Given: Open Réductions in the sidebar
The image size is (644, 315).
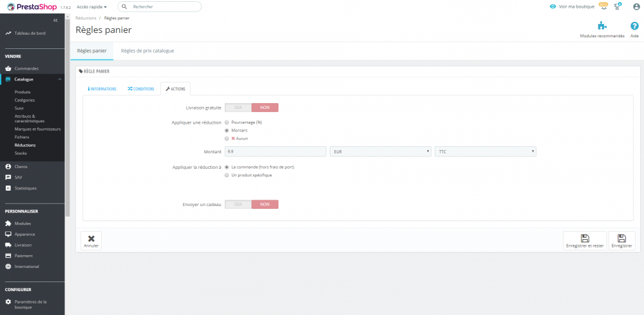Looking at the screenshot, I should 25,145.
